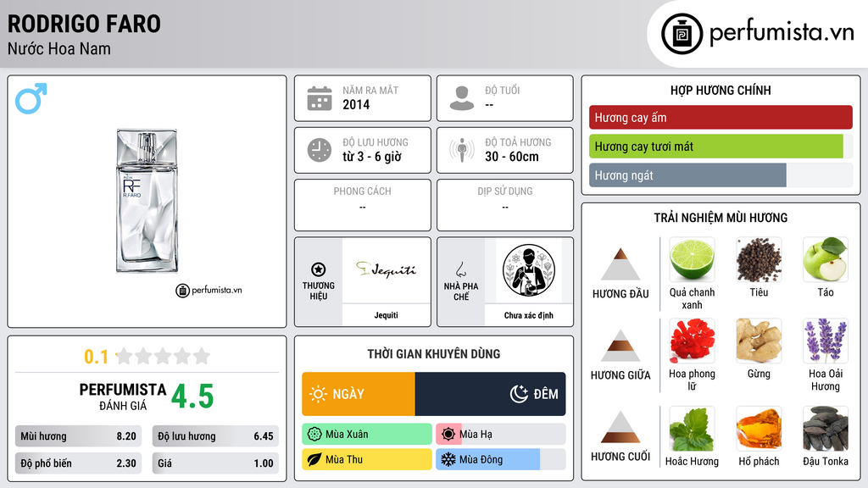
Task: Click the Mùa Xuân season bar
Action: [367, 435]
